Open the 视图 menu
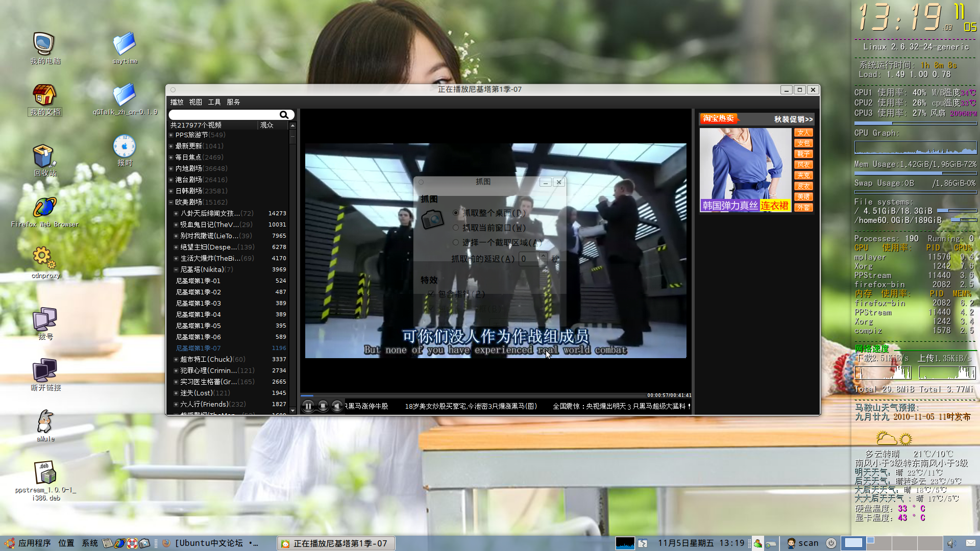The height and width of the screenshot is (551, 980). pos(195,102)
